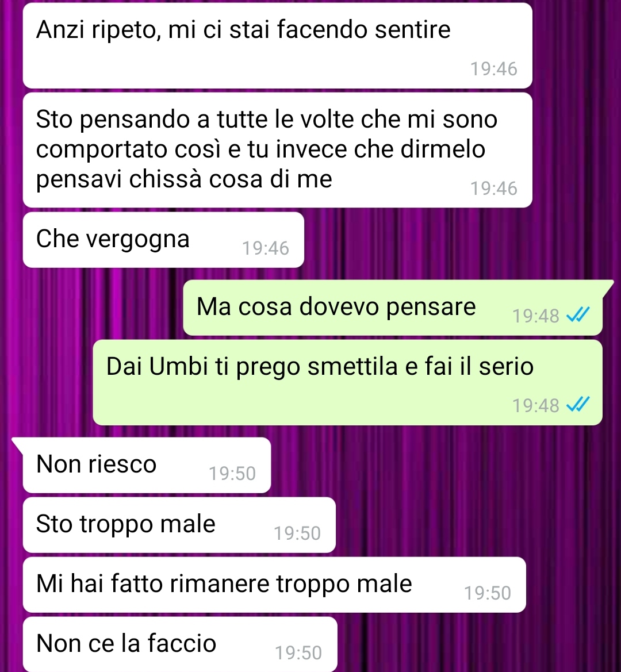Select the 'Non riesco' message bubble
Screen dimensions: 621x672
(x=147, y=465)
